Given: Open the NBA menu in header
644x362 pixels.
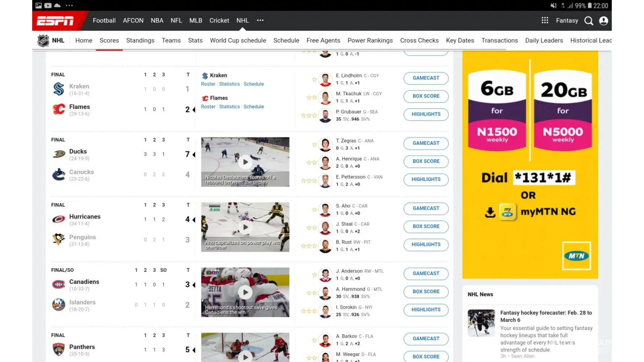Looking at the screenshot, I should pos(157,21).
